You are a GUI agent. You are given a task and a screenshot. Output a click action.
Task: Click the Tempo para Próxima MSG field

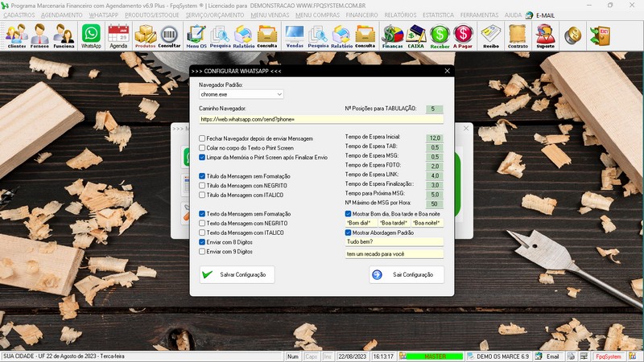point(435,195)
